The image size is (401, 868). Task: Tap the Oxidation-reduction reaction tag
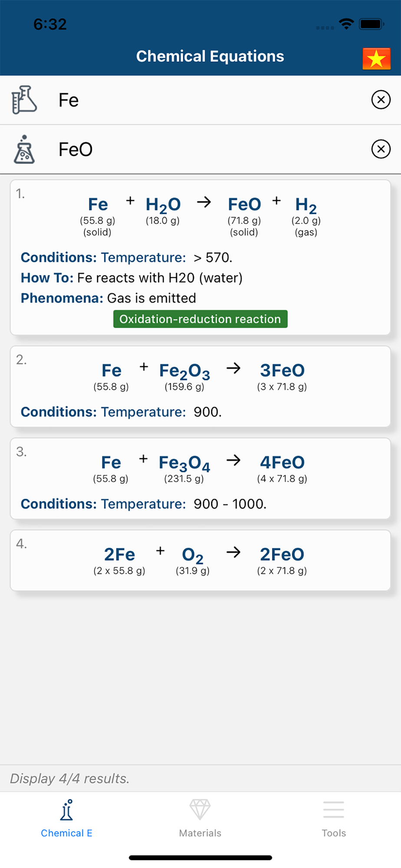(200, 319)
